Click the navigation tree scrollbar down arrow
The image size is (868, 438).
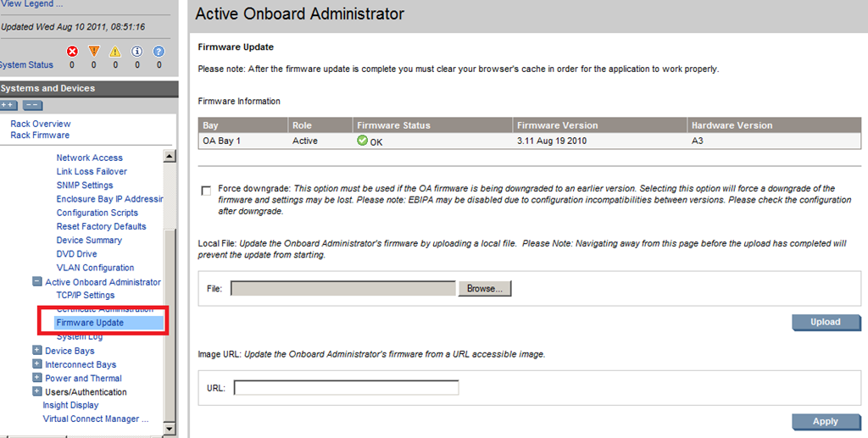(170, 429)
